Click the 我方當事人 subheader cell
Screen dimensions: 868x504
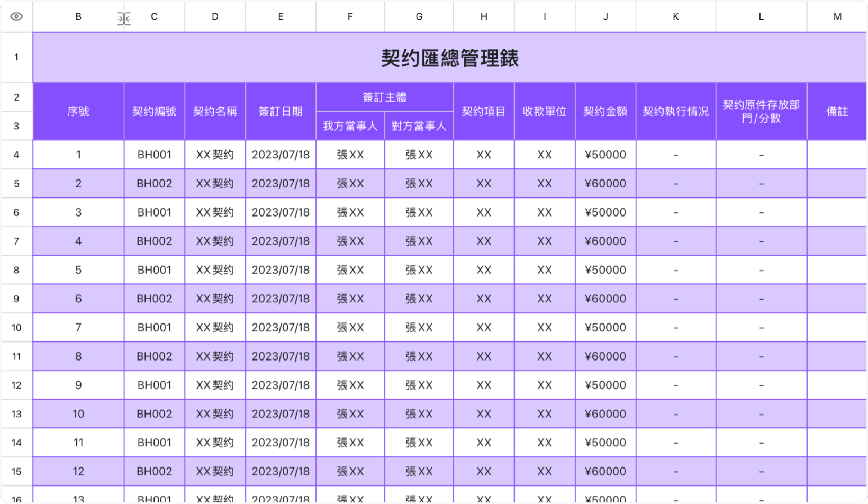click(350, 126)
